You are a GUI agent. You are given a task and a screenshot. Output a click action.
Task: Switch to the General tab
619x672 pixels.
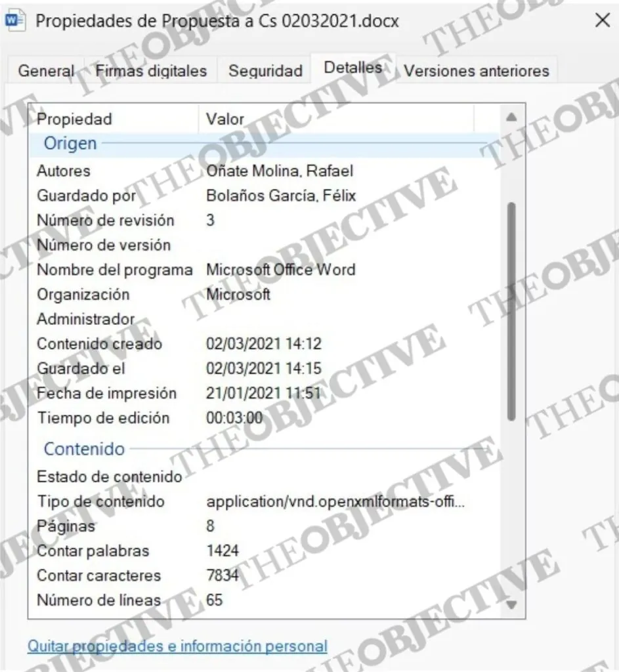coord(46,71)
